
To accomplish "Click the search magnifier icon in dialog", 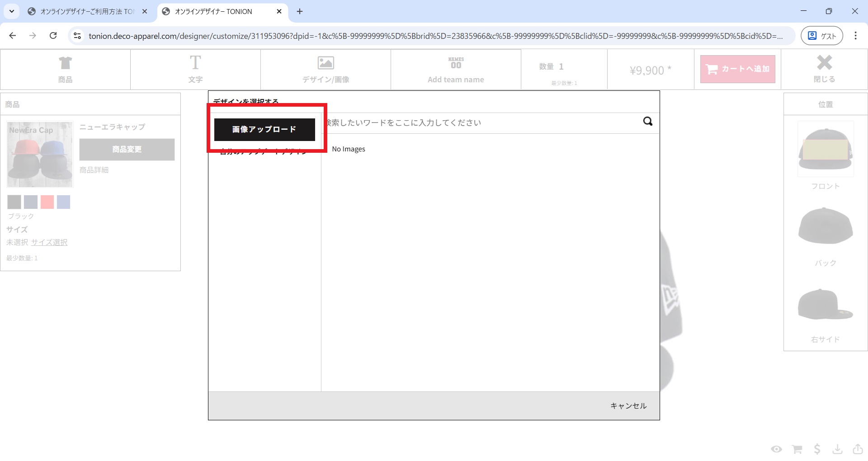I will pos(648,121).
